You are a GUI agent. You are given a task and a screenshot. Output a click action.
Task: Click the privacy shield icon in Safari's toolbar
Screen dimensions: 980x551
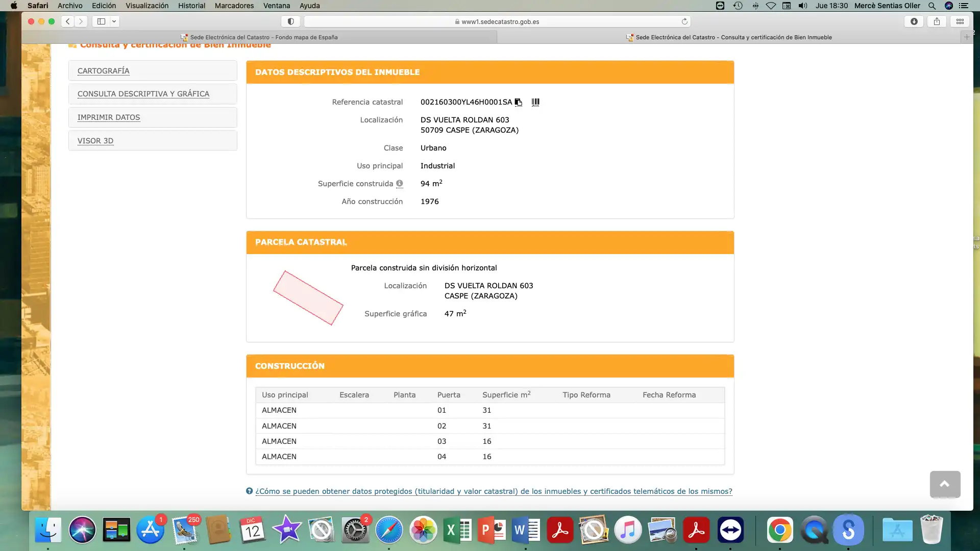click(290, 21)
